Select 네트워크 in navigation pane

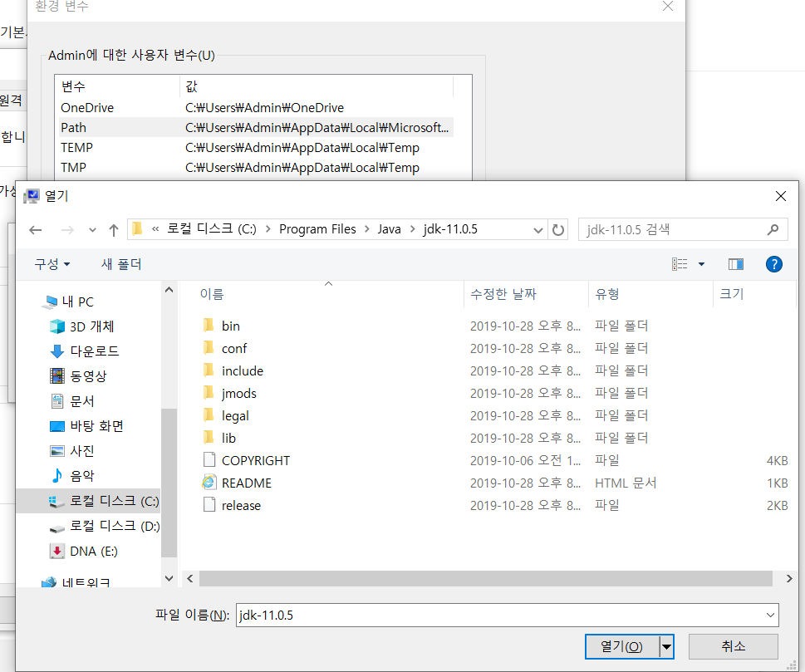coord(76,581)
